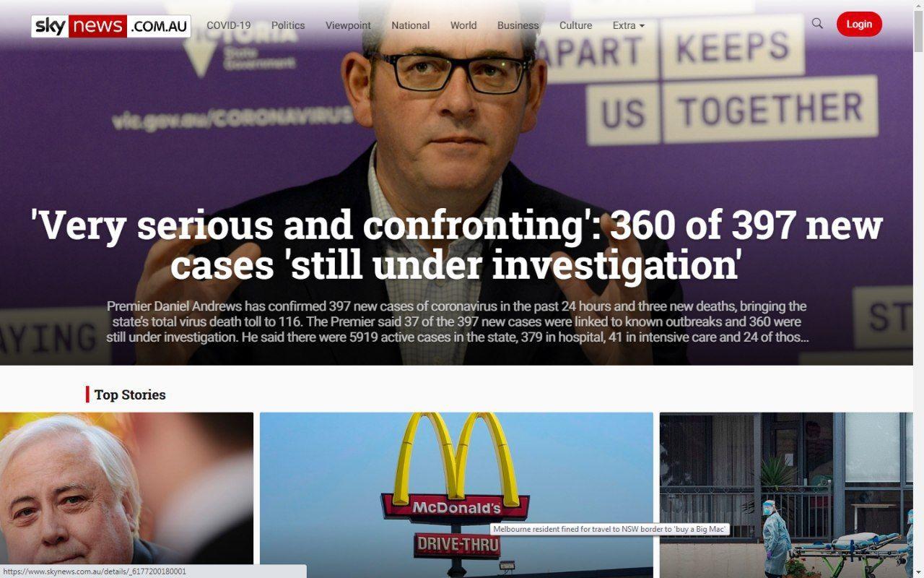Image resolution: width=924 pixels, height=578 pixels.
Task: Navigate to the World section
Action: click(463, 25)
